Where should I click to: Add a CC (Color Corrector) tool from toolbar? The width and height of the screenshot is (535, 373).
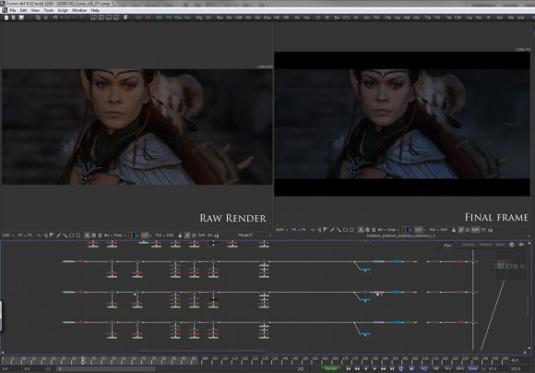(x=318, y=17)
